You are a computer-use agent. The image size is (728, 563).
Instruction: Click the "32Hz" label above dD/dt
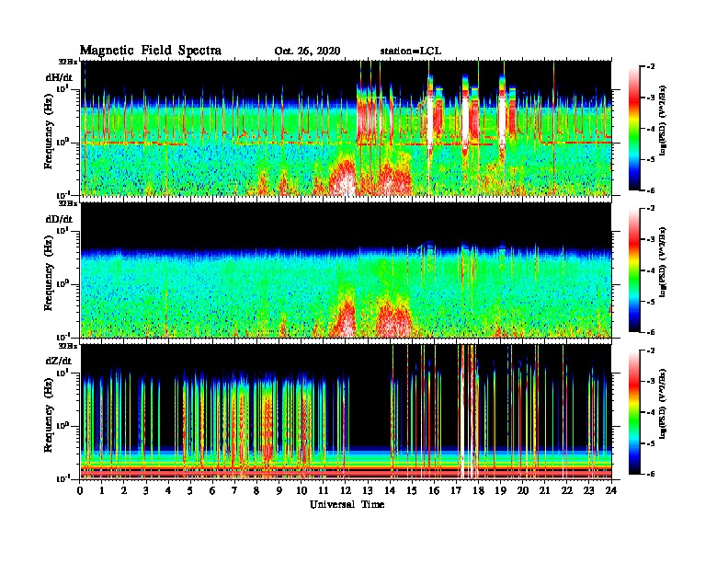68,203
